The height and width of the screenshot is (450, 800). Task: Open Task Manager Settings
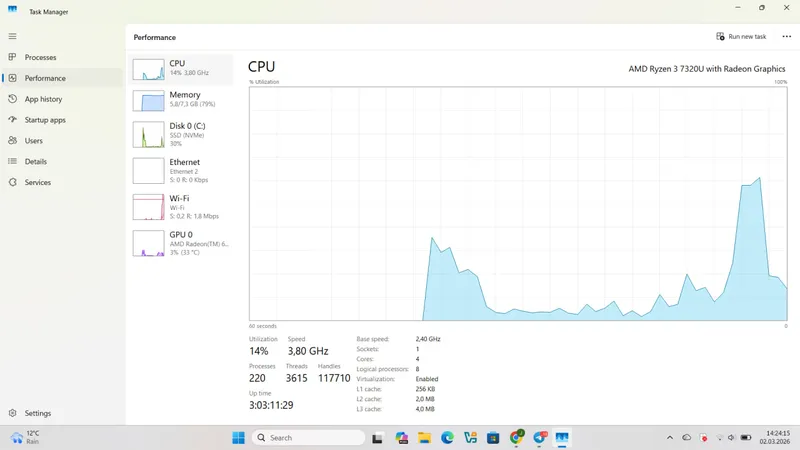click(x=62, y=413)
